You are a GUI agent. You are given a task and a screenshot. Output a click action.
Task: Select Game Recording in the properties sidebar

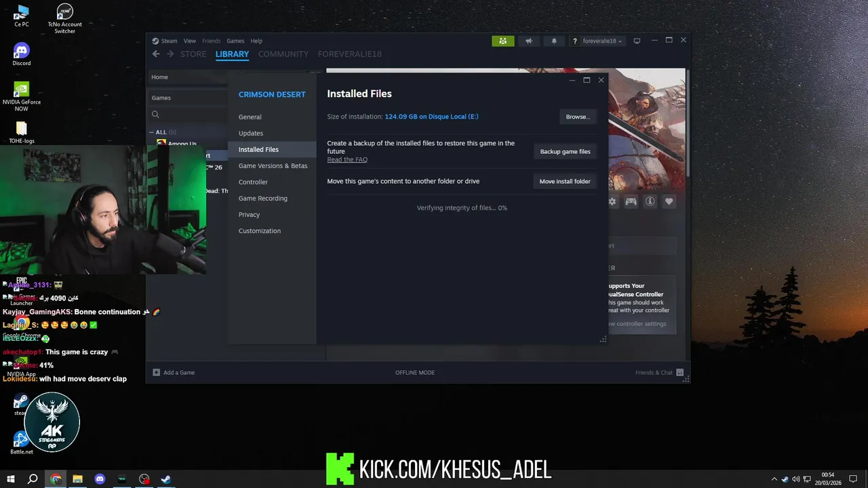272,198
